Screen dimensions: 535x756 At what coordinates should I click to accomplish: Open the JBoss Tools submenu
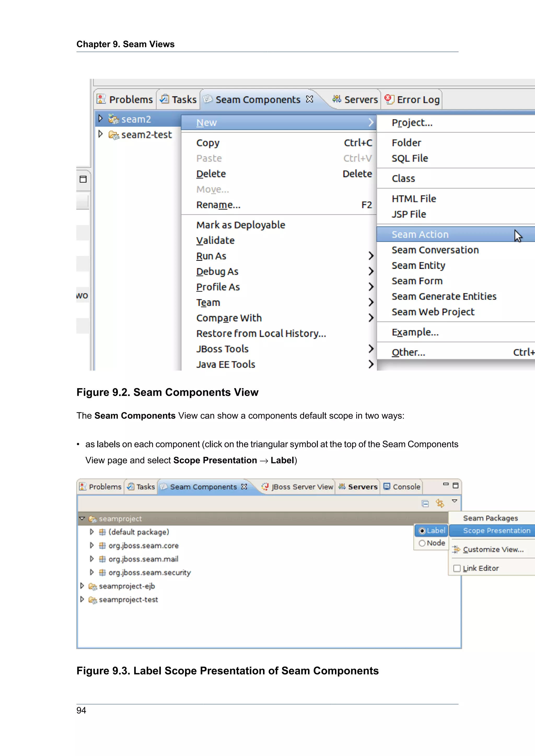pos(279,349)
